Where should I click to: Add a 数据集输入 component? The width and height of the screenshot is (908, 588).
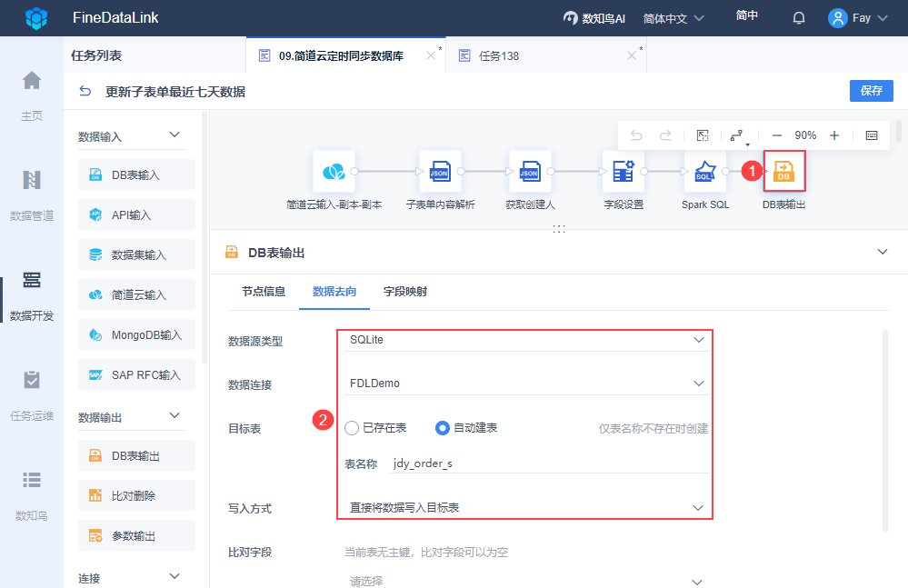136,254
